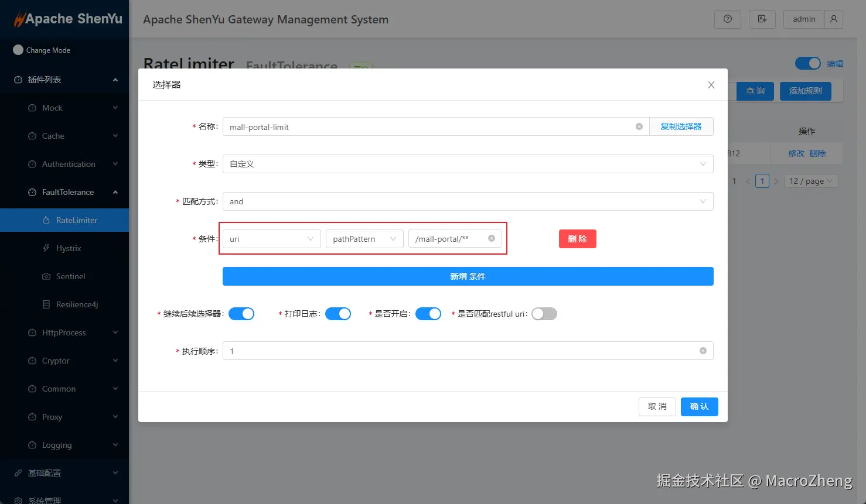
Task: Click the import/export icon button in header
Action: tap(762, 19)
